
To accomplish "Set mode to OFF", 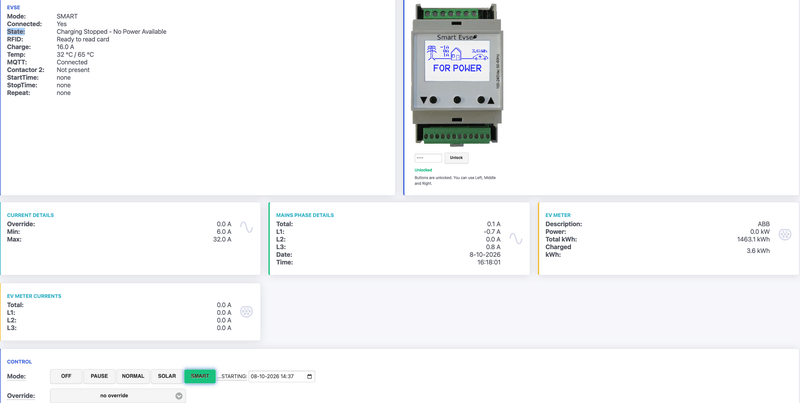I will point(66,376).
